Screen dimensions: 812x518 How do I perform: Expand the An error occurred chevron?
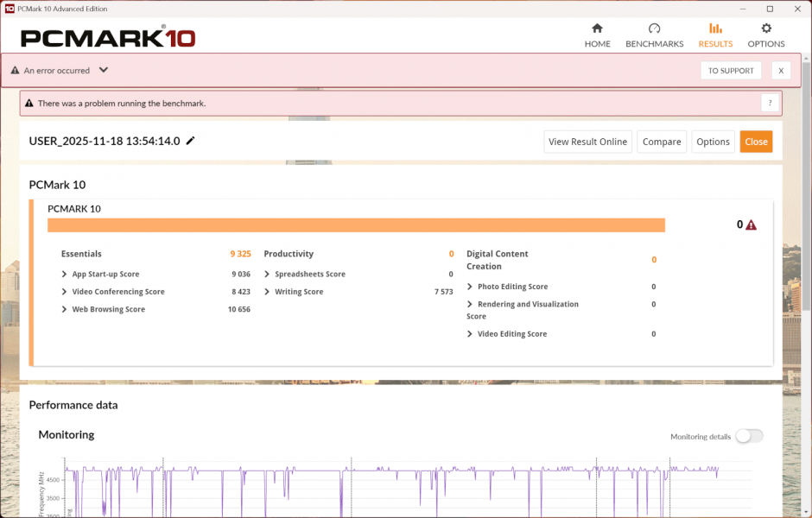pyautogui.click(x=104, y=71)
